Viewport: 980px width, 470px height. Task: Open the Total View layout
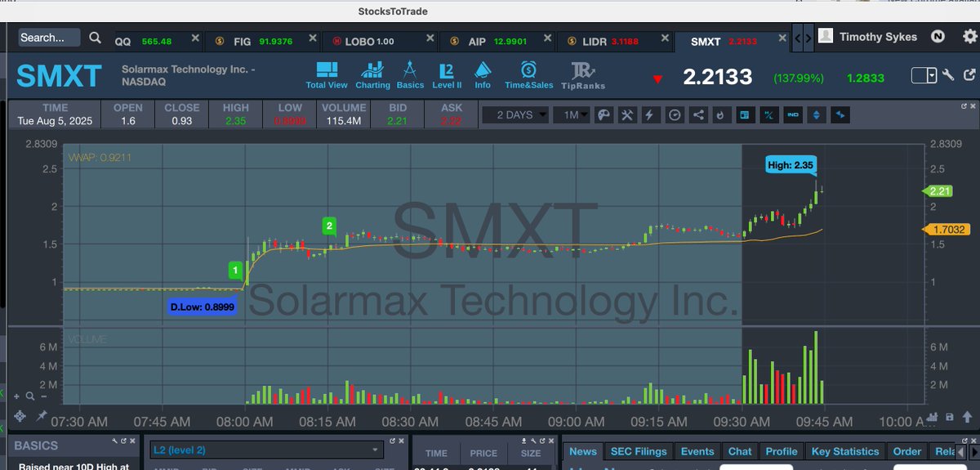(x=327, y=75)
